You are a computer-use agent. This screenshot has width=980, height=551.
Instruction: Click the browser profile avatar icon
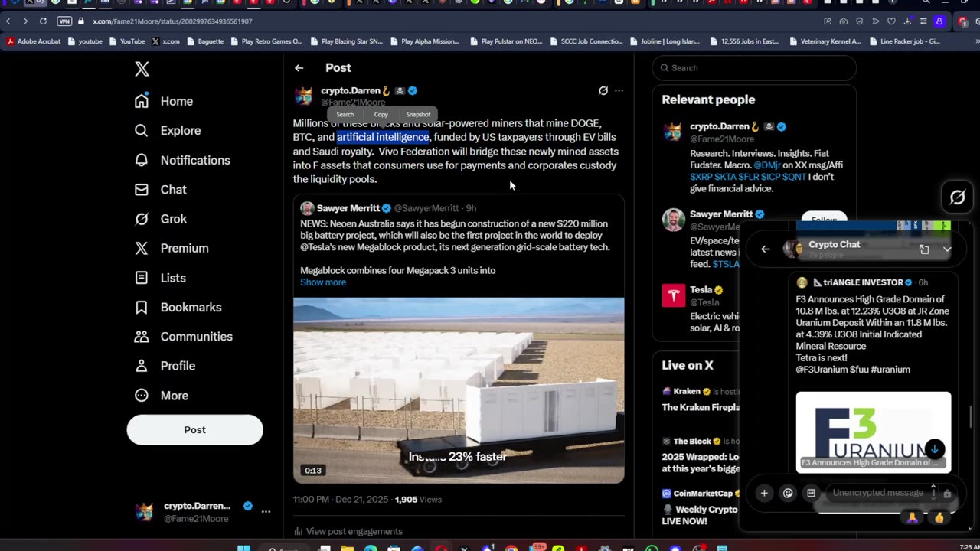tap(939, 21)
